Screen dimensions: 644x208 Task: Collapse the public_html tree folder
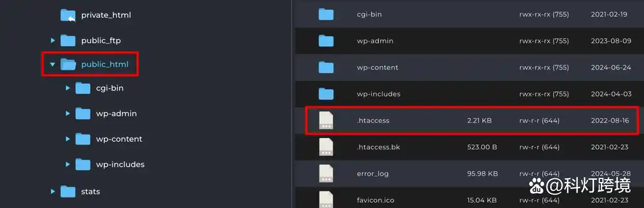point(52,65)
